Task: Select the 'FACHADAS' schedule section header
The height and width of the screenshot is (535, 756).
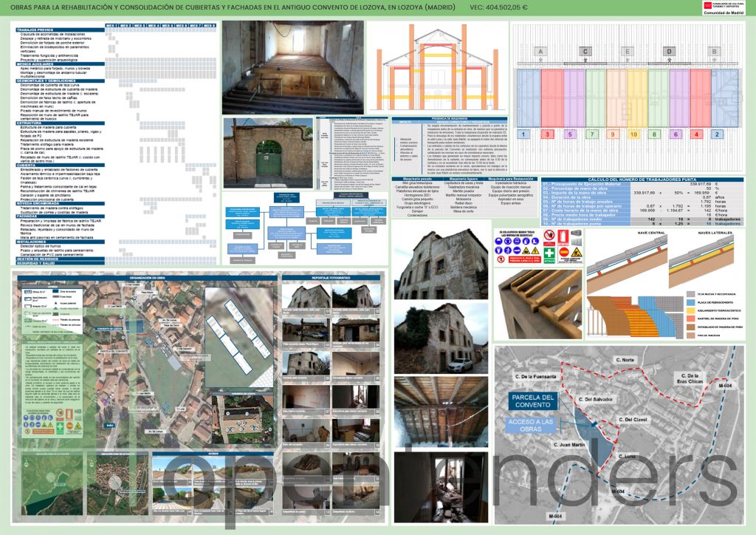Action: point(60,217)
